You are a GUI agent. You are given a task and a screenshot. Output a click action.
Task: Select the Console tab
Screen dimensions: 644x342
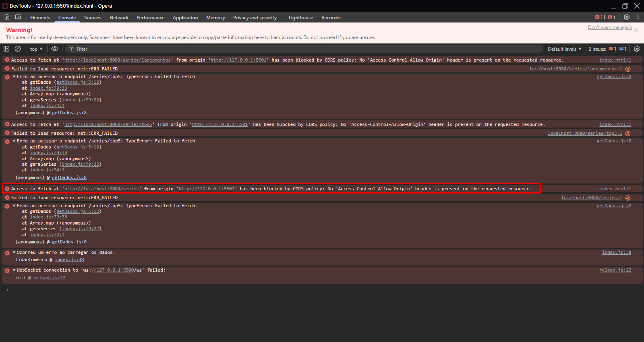pos(67,18)
